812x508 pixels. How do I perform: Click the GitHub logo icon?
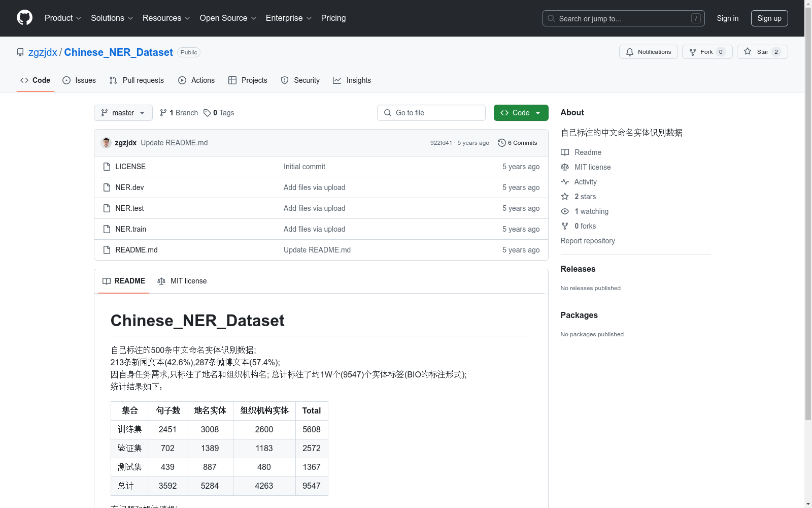[x=24, y=18]
